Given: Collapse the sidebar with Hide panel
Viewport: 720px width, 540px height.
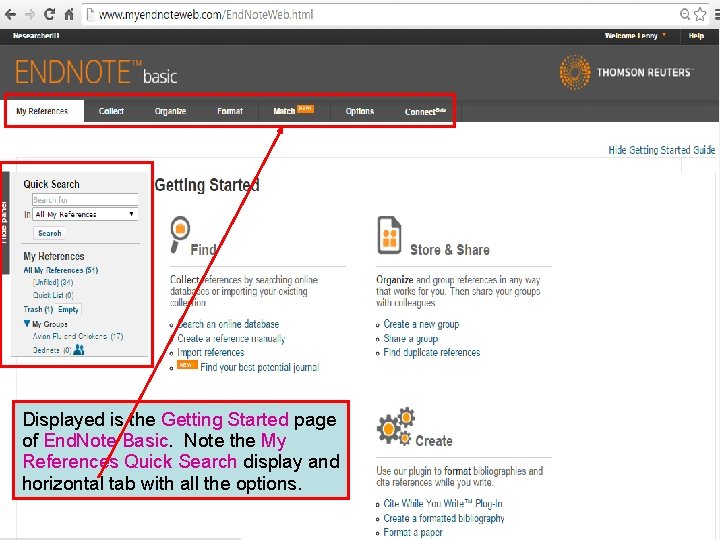Looking at the screenshot, I should (5, 223).
